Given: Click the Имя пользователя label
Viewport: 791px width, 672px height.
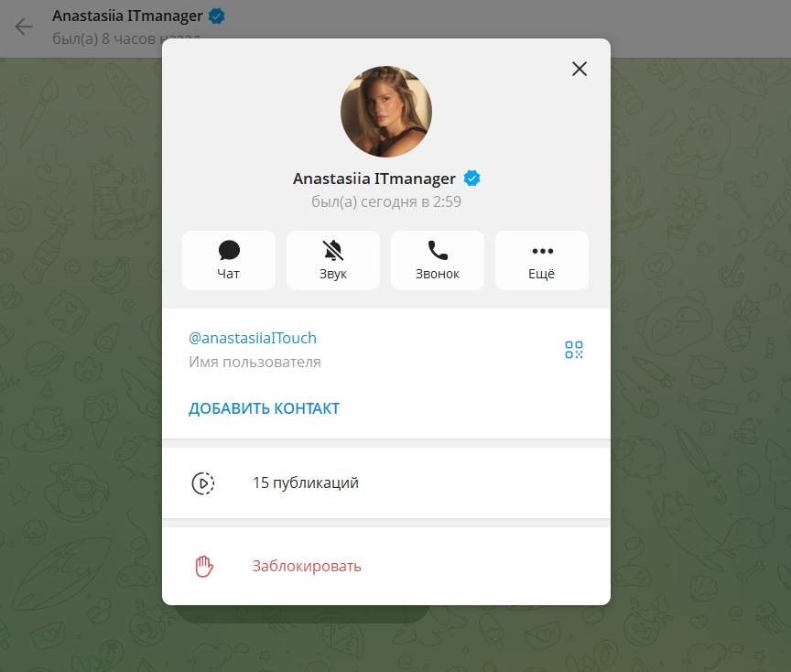Looking at the screenshot, I should pyautogui.click(x=255, y=362).
